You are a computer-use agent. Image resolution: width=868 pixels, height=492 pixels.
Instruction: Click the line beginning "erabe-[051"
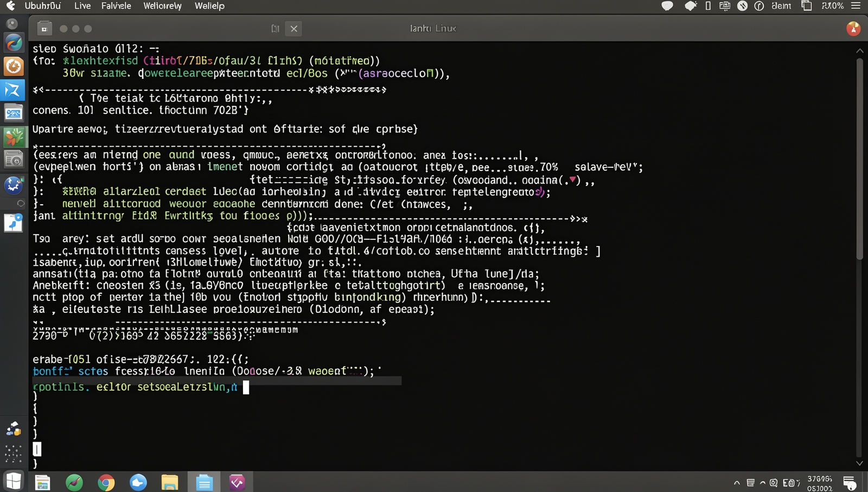141,359
